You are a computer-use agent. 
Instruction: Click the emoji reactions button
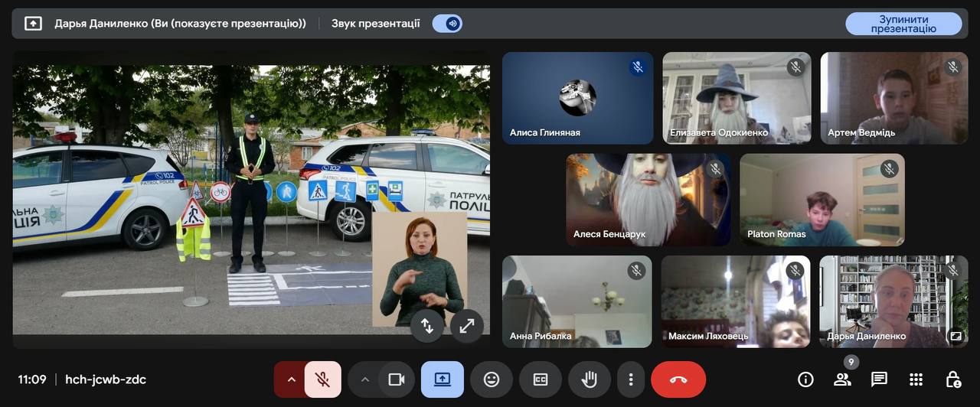492,379
